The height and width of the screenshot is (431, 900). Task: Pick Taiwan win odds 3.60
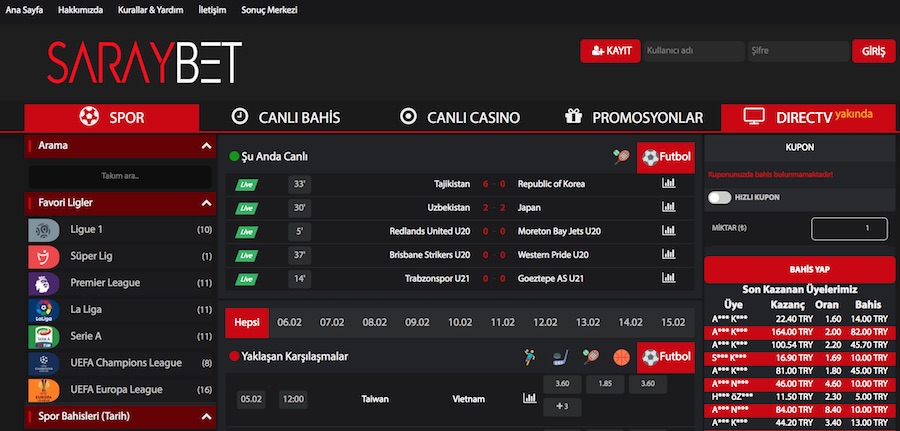coord(562,384)
